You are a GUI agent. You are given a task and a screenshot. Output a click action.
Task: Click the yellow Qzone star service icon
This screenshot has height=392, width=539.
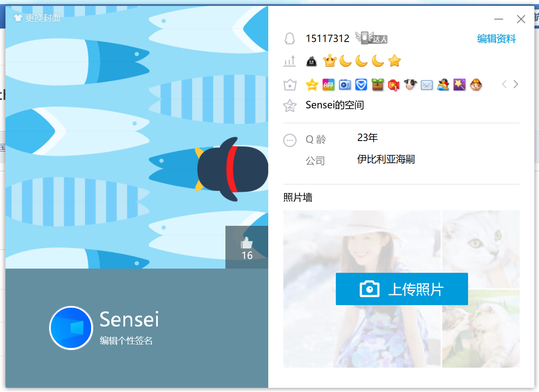coord(312,84)
